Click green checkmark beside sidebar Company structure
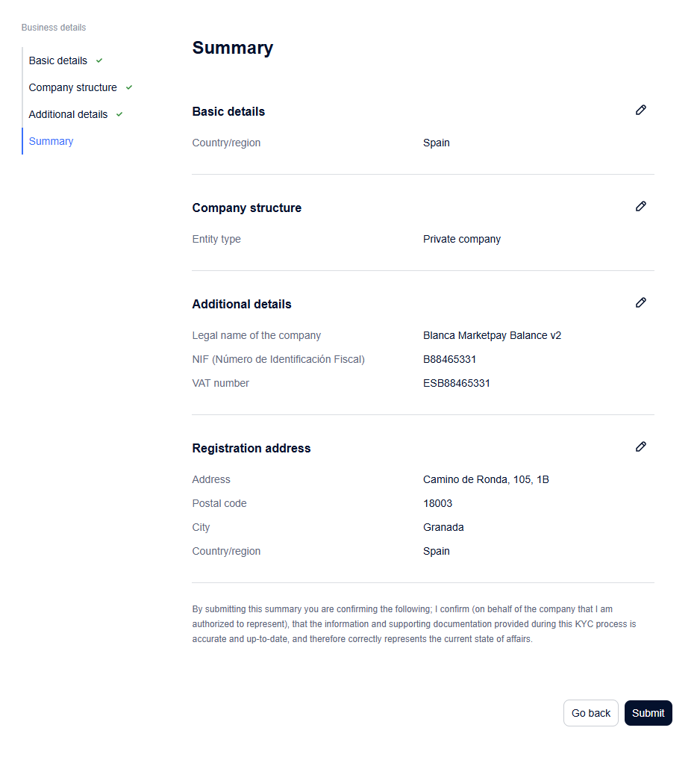This screenshot has height=769, width=700. point(129,88)
